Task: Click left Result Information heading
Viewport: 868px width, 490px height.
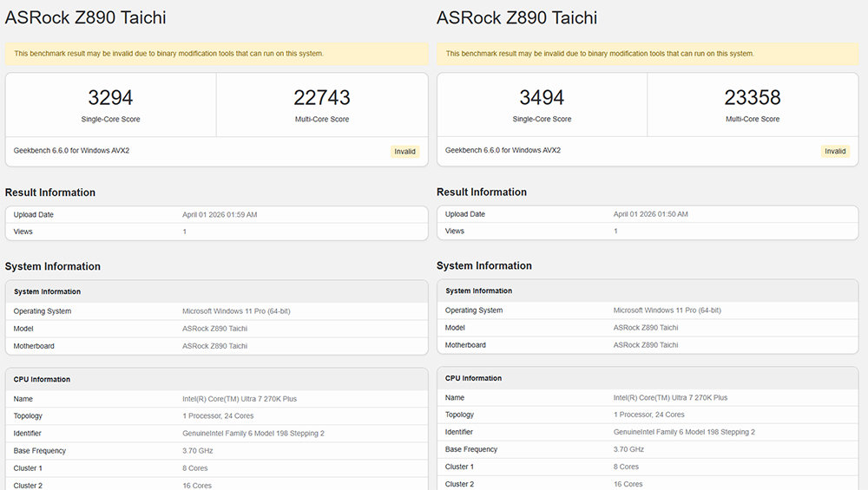Action: coord(49,193)
